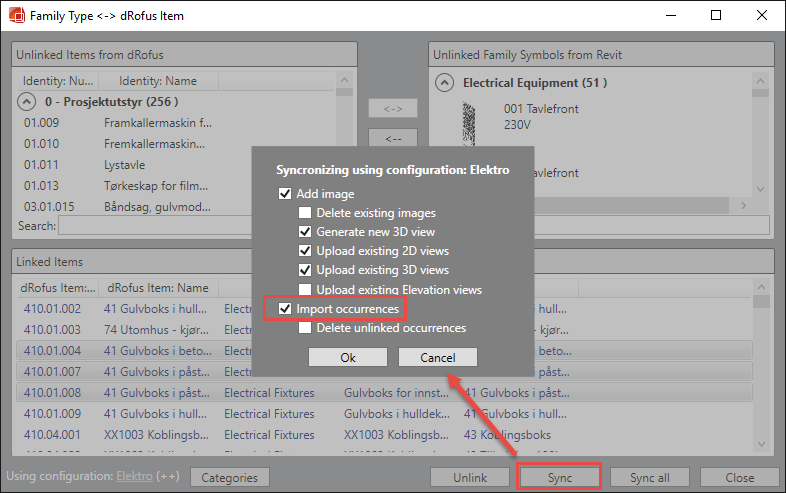
Task: Toggle the Add image checkbox
Action: tap(285, 194)
